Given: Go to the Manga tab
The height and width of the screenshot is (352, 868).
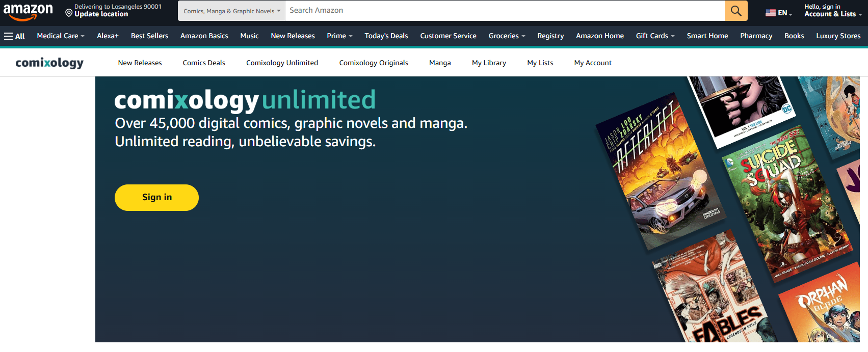Looking at the screenshot, I should coord(439,63).
